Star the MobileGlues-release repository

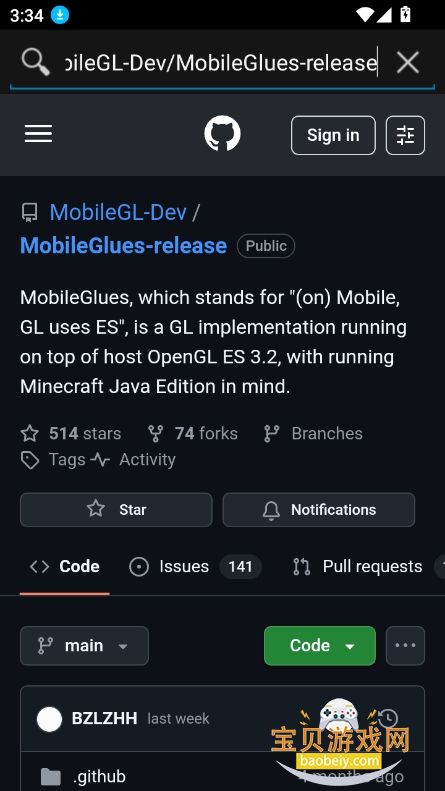click(116, 510)
